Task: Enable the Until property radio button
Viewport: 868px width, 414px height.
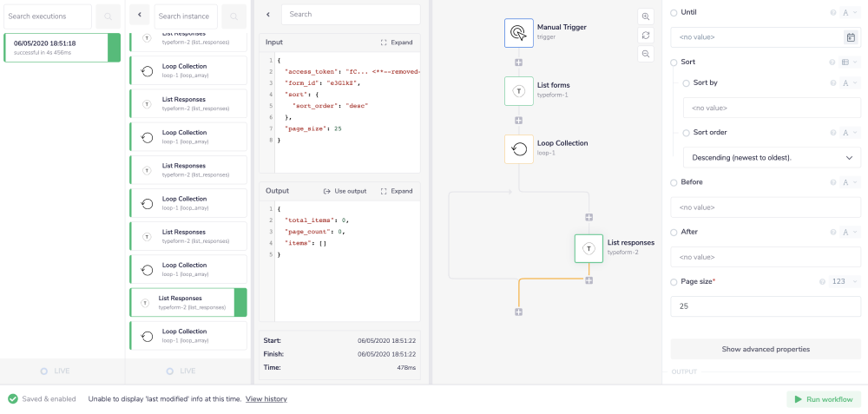Action: pos(674,13)
